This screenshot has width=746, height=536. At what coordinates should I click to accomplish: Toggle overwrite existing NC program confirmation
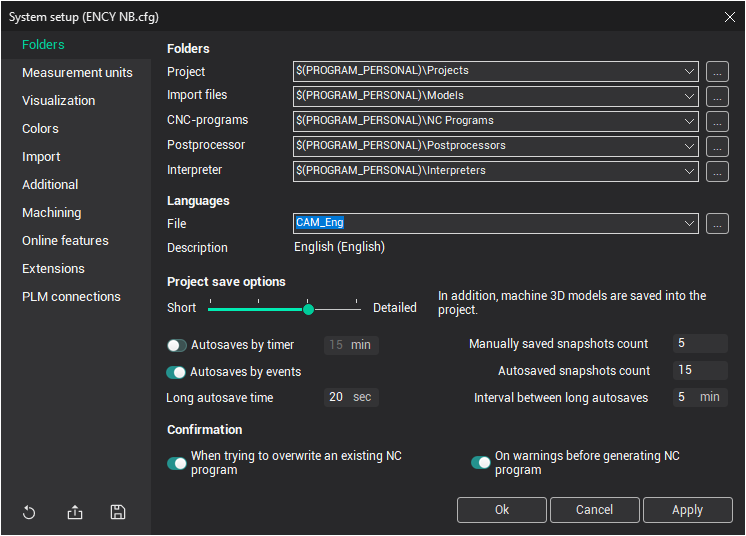(x=177, y=463)
